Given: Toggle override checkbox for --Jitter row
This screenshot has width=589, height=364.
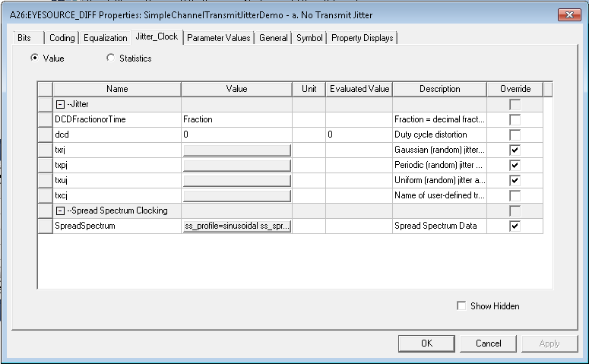Looking at the screenshot, I should (x=515, y=104).
